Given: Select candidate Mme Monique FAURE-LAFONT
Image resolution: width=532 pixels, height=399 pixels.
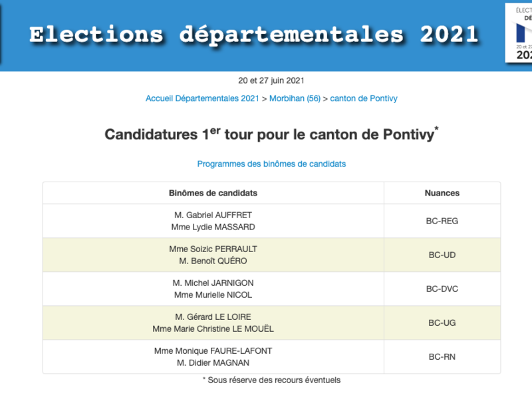Looking at the screenshot, I should pyautogui.click(x=213, y=351).
